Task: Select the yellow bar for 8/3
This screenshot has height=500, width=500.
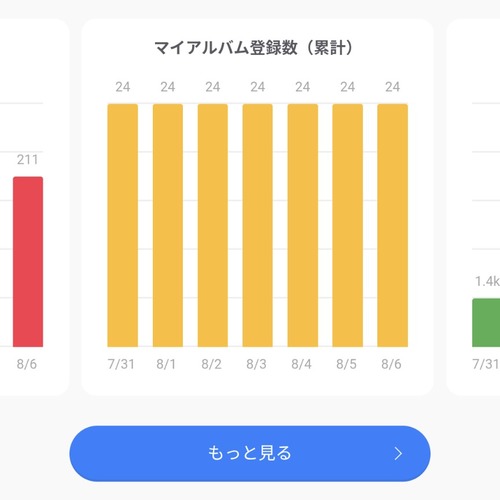Action: [258, 225]
